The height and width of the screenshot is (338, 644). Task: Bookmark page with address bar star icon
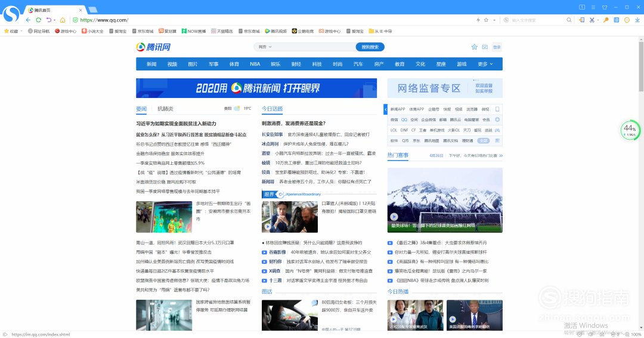487,20
